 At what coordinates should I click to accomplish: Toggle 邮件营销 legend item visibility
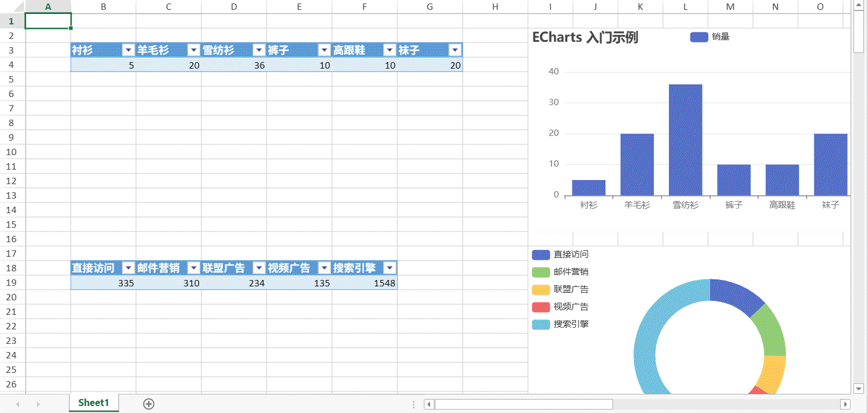(560, 272)
